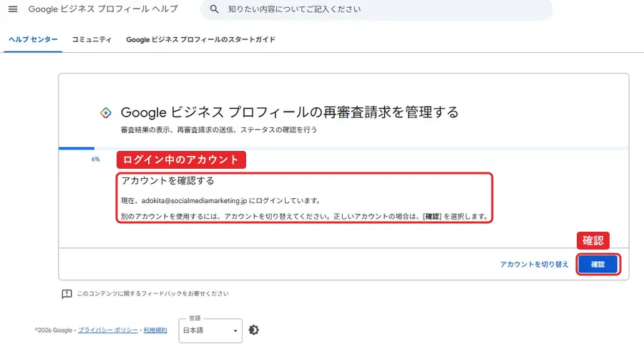644x354 pixels.
Task: Click the 別のアカウントを使用するには instruction line
Action: pos(304,217)
